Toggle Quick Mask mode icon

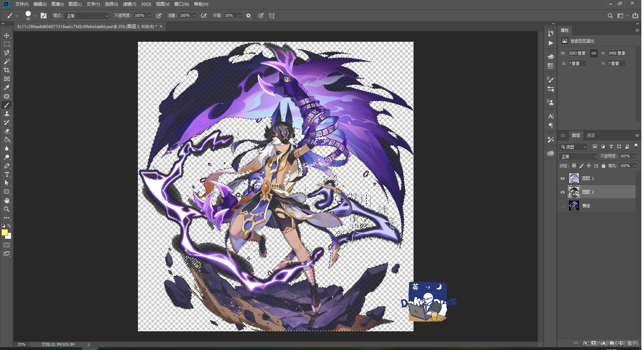point(7,245)
